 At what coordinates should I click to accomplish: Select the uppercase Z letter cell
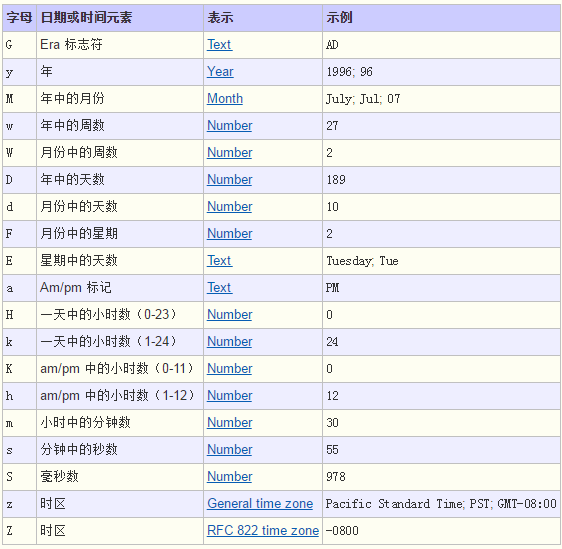click(19, 531)
